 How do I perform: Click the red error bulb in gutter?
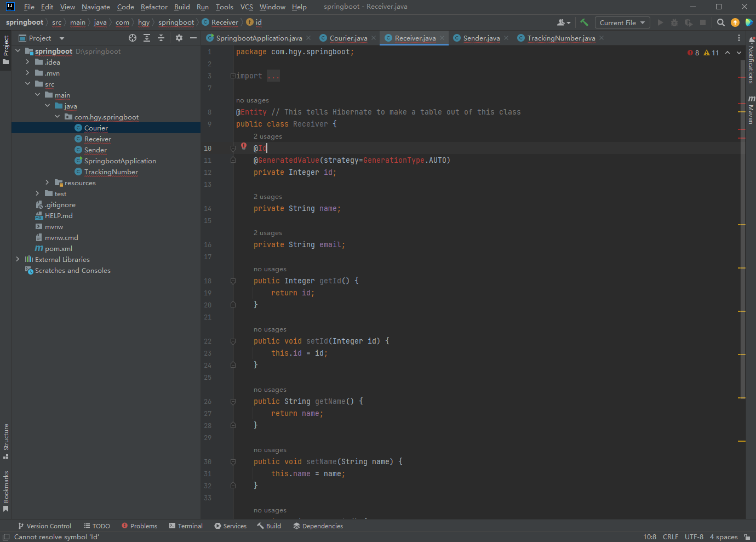click(244, 147)
